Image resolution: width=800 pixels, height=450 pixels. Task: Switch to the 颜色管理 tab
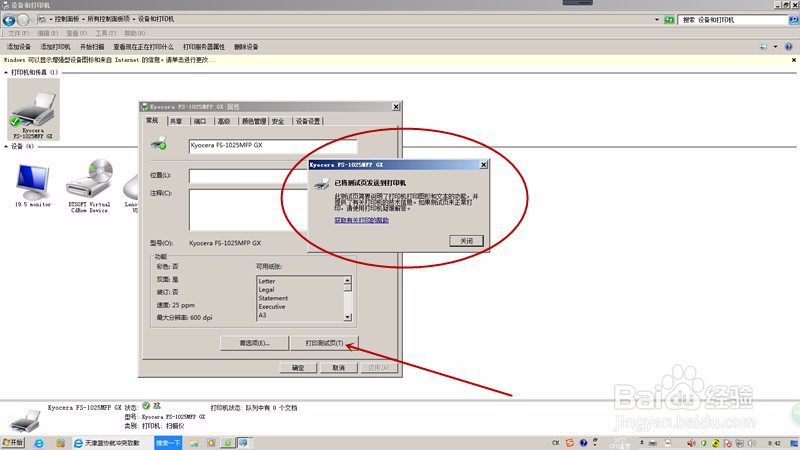click(x=254, y=121)
